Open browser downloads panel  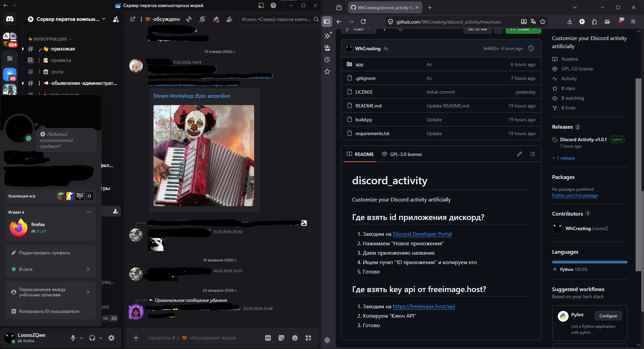(x=570, y=22)
